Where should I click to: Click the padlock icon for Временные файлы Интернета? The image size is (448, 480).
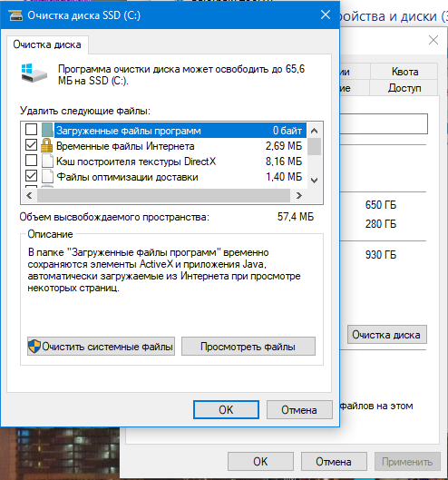point(46,145)
